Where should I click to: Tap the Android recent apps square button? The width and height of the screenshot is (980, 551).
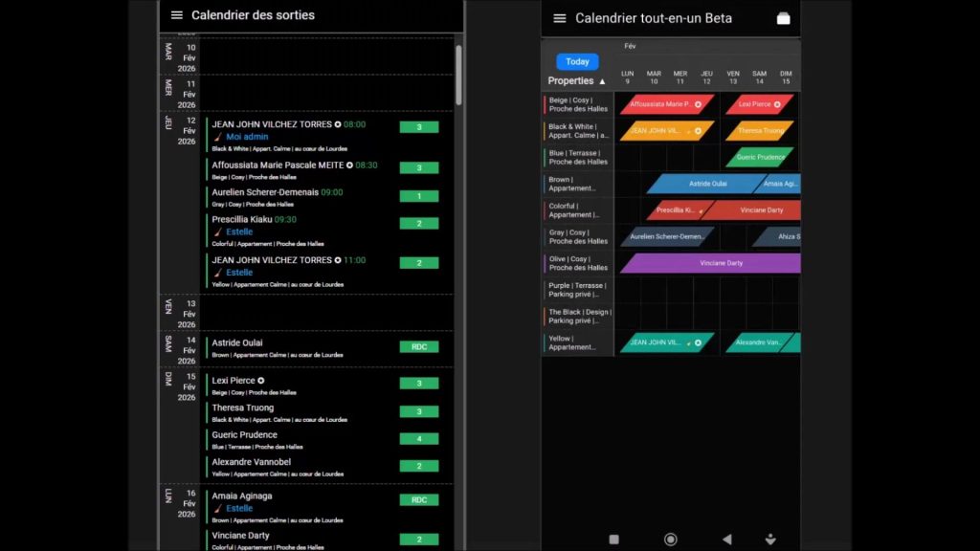coord(613,540)
